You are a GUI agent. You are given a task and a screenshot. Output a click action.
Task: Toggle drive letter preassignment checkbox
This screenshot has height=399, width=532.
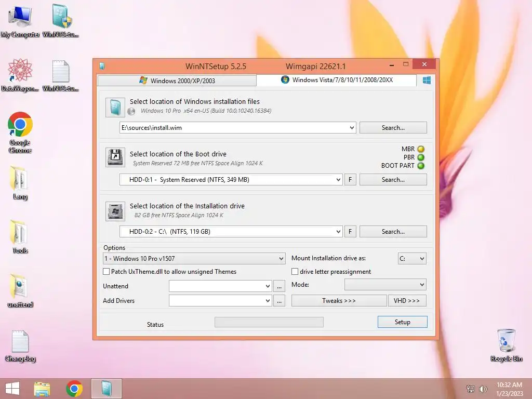[295, 271]
